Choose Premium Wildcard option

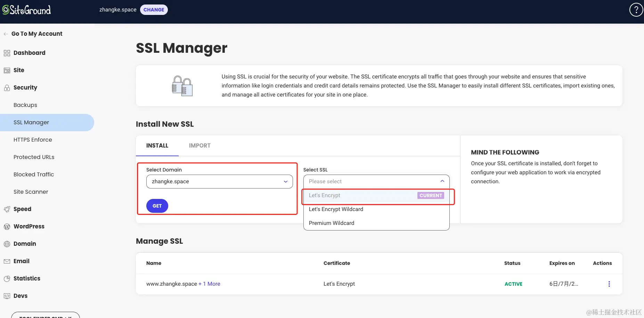(x=376, y=223)
